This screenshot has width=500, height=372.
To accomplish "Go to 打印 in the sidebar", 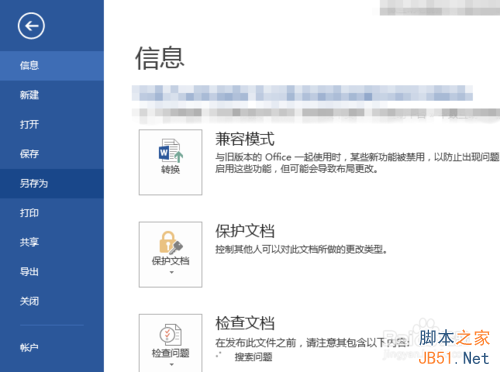I will (52, 213).
